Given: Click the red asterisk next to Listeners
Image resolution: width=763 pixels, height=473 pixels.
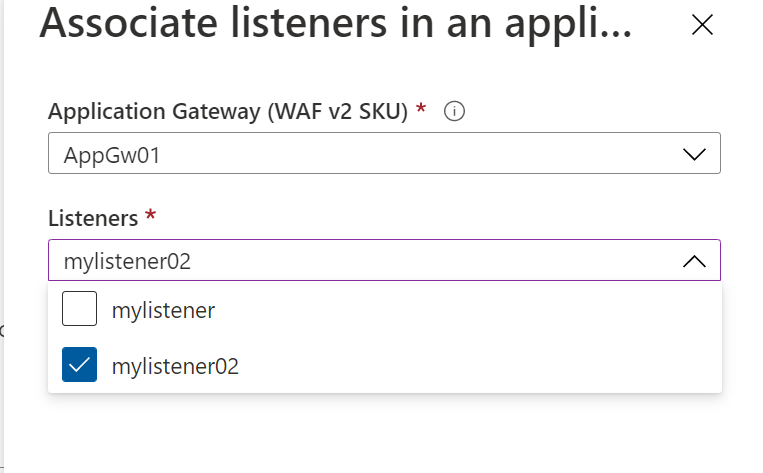Looking at the screenshot, I should [x=151, y=215].
